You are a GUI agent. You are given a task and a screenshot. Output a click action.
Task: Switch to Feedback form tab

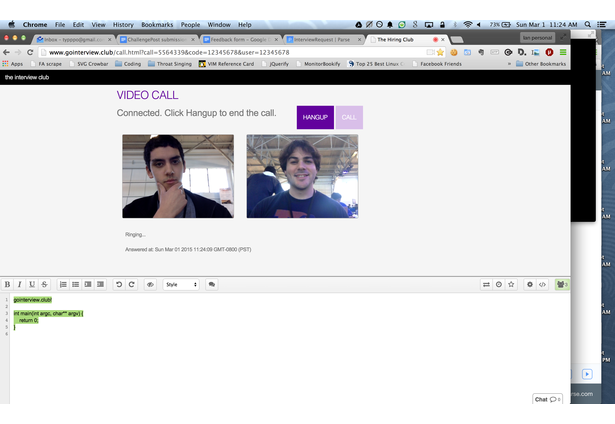[x=241, y=40]
